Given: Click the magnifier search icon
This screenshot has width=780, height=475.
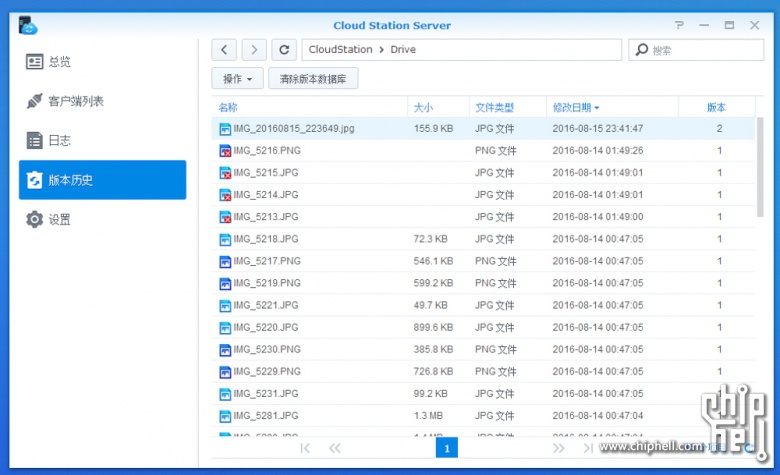Looking at the screenshot, I should click(x=642, y=49).
